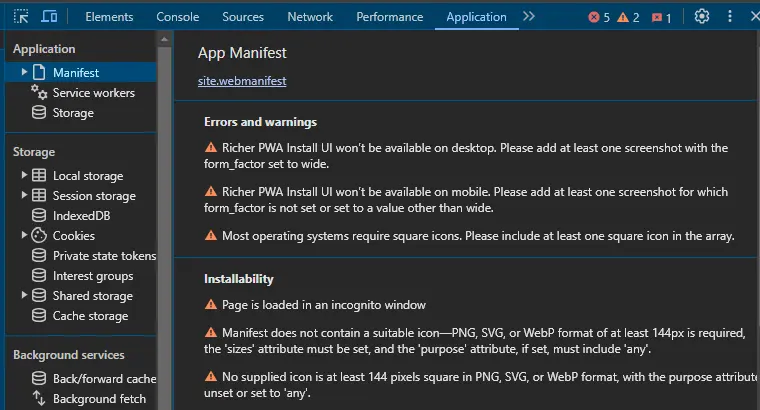Click the Cache storage database icon

pos(39,315)
